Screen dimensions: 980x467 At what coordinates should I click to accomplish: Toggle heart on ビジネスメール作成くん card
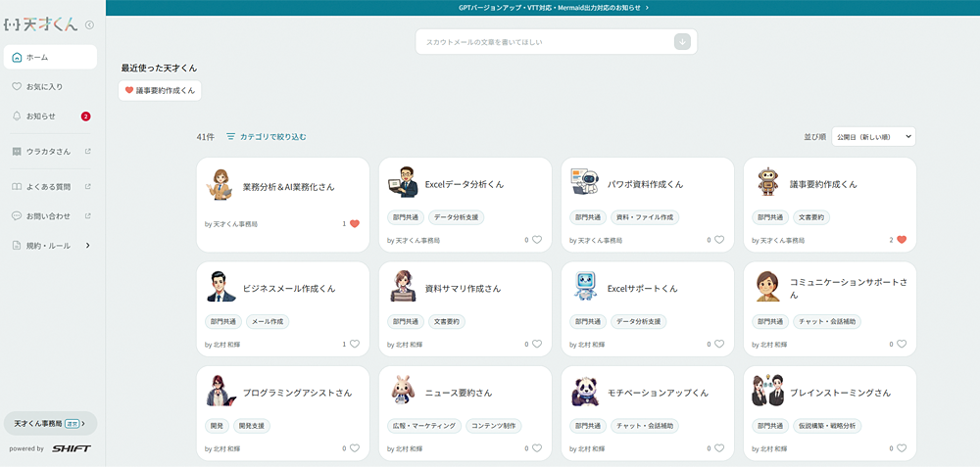(355, 345)
